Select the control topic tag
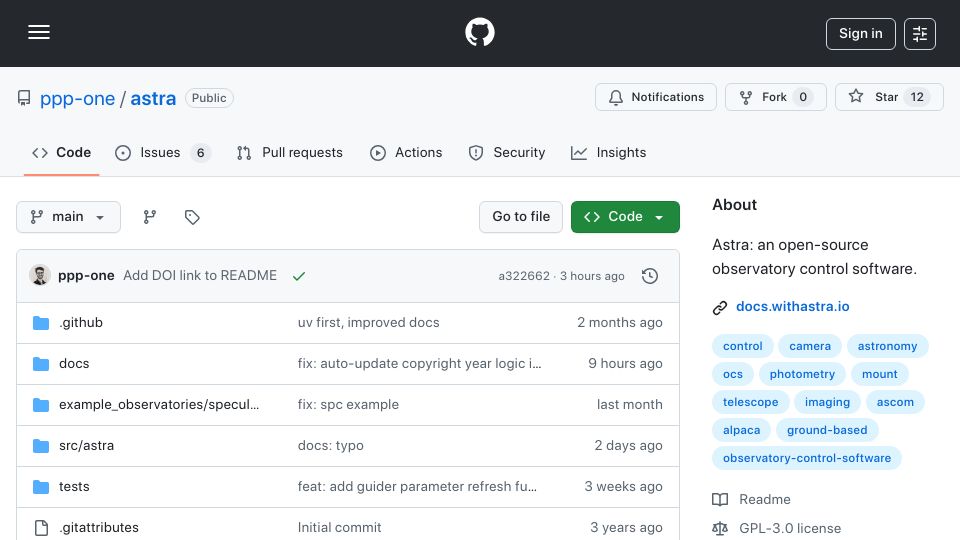The height and width of the screenshot is (540, 960). 743,347
